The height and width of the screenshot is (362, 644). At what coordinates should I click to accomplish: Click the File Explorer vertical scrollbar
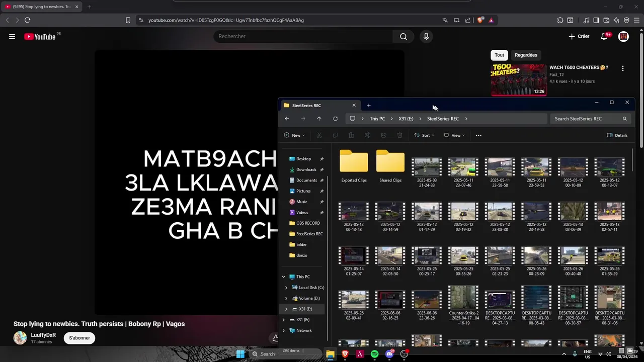pyautogui.click(x=632, y=161)
